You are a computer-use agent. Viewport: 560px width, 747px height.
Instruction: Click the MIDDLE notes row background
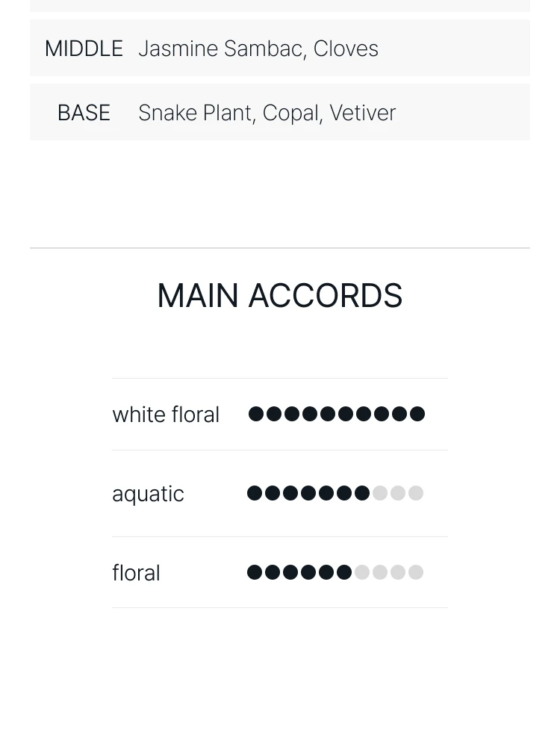click(280, 48)
